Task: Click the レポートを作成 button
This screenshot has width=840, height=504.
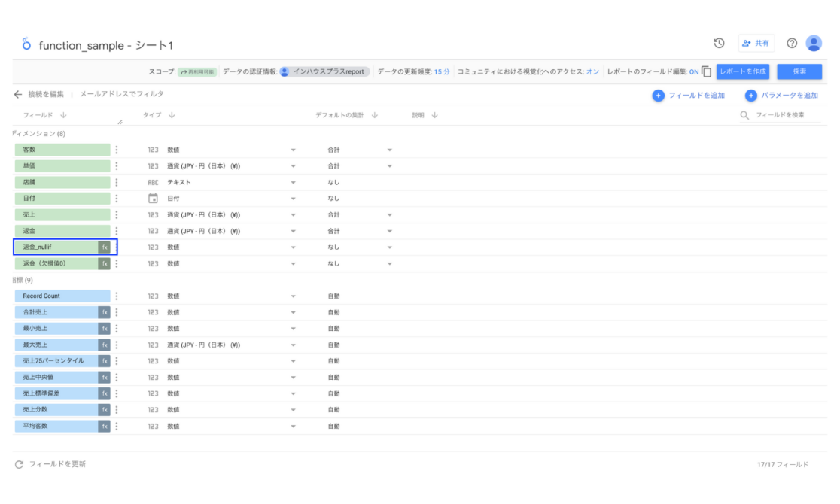Action: click(x=745, y=71)
